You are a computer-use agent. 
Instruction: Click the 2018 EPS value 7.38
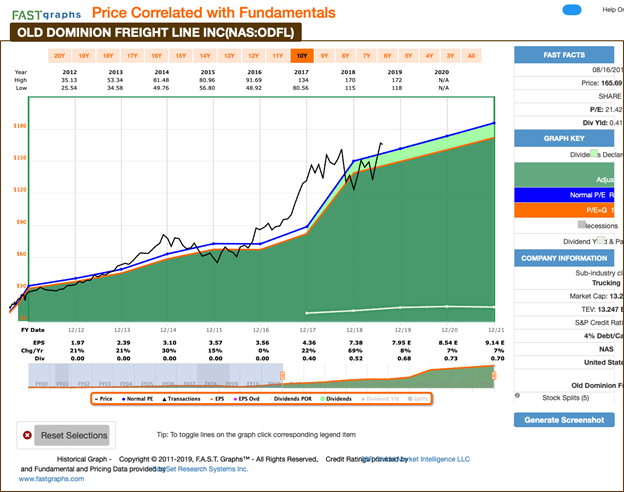coord(356,343)
